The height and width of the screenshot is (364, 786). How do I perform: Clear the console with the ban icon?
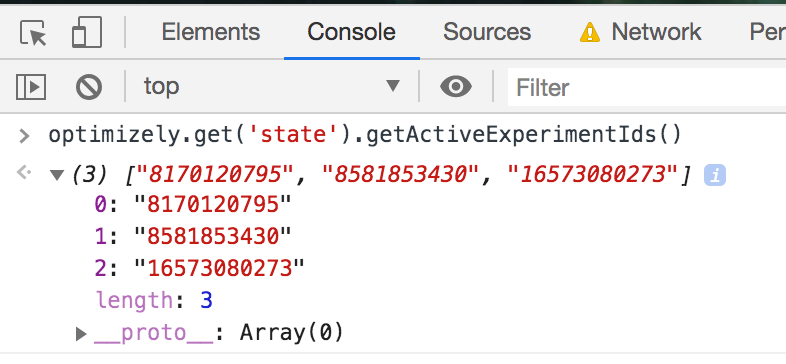(89, 87)
